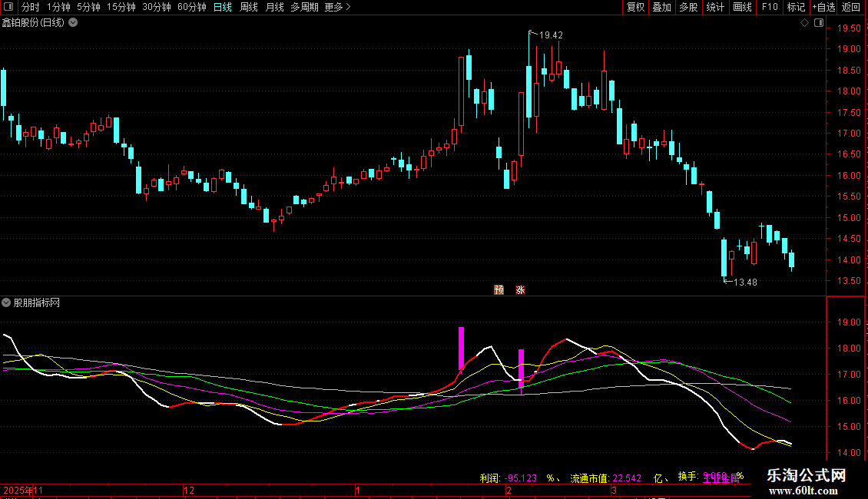Viewport: 868px width, 499px height.
Task: Click the 股朋指标网 indicator title
Action: [x=37, y=302]
